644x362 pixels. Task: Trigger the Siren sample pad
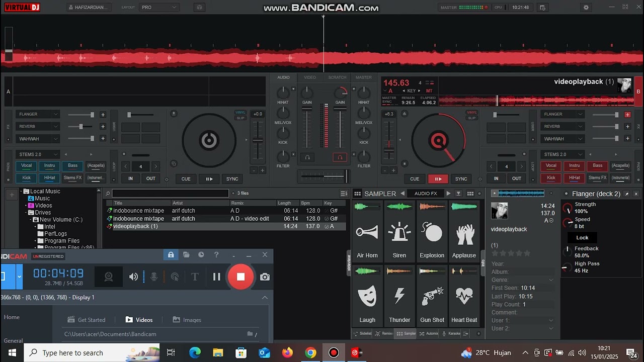(399, 231)
